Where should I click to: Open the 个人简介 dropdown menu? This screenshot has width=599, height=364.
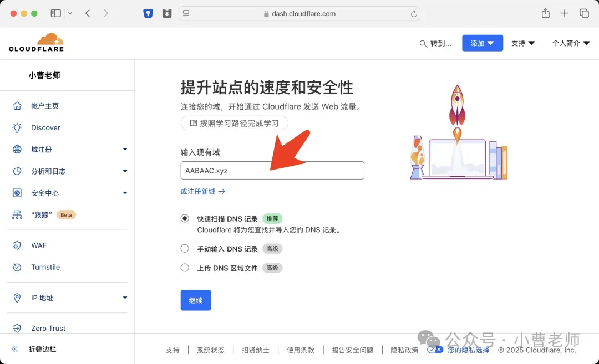click(x=570, y=43)
